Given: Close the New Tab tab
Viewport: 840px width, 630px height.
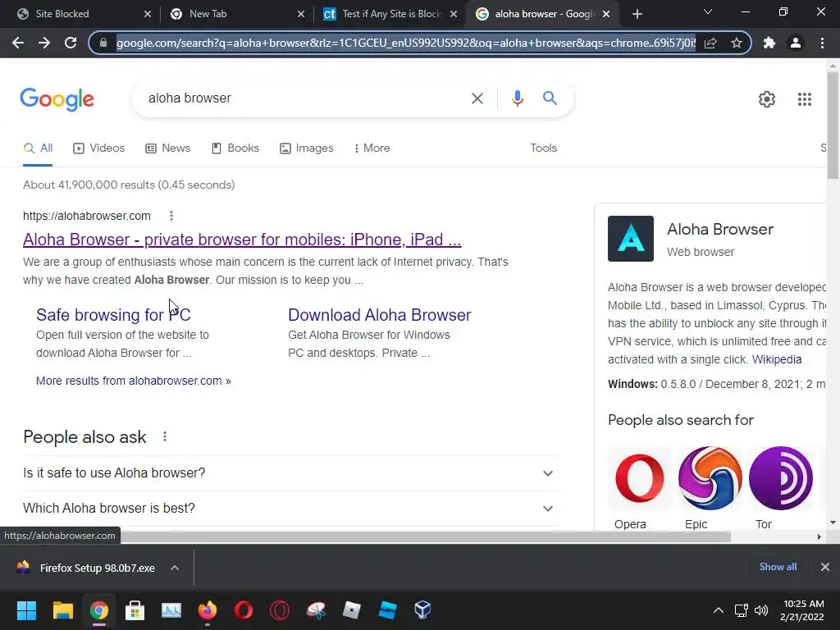Looking at the screenshot, I should (x=301, y=14).
